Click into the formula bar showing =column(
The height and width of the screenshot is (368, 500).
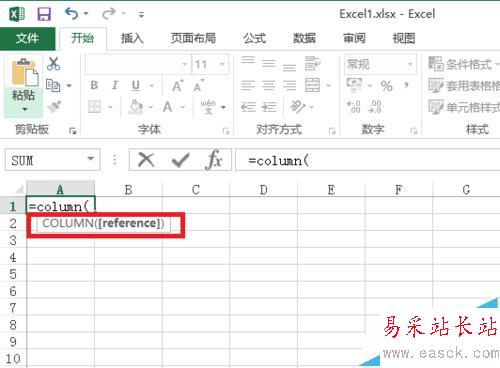[368, 160]
